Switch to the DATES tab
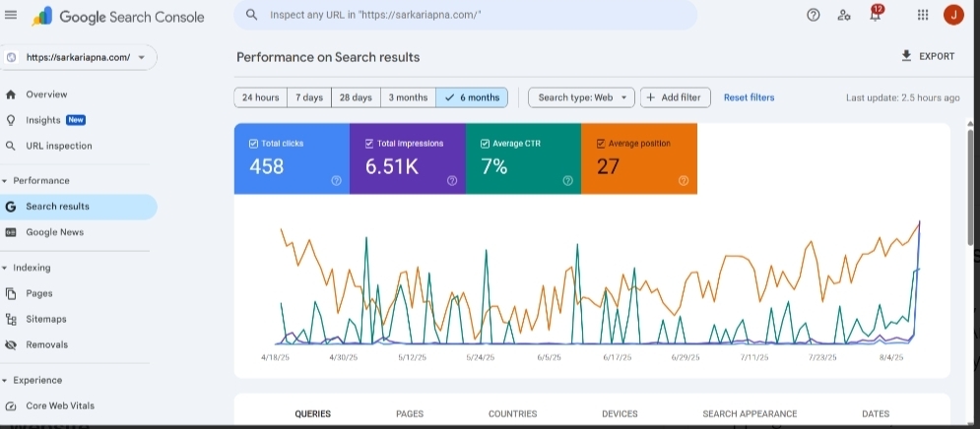 pos(875,413)
